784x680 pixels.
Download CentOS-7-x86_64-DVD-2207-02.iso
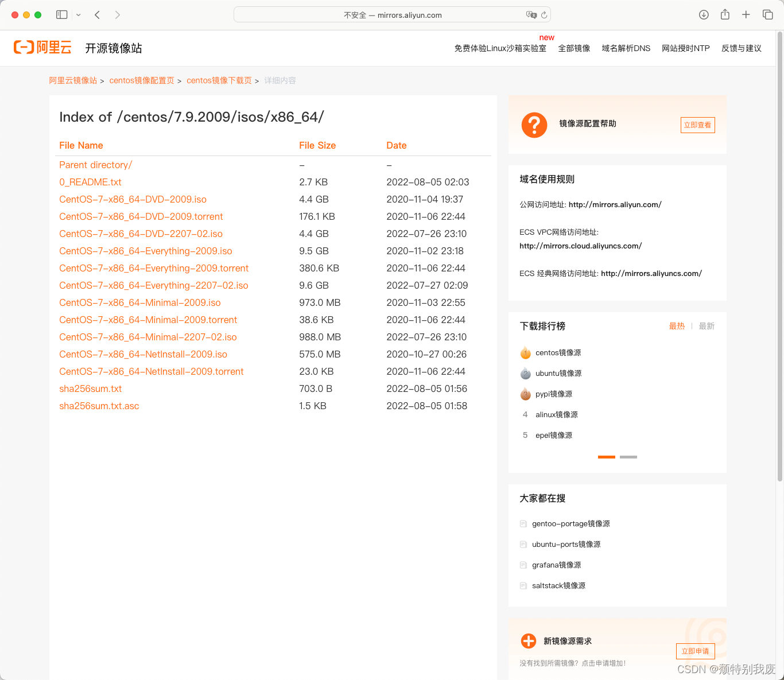click(x=141, y=234)
